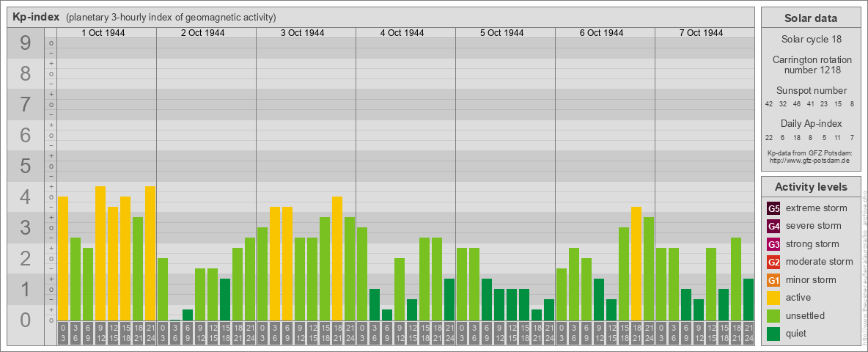The height and width of the screenshot is (352, 868).
Task: Click the yellow 18-21 bar on 6 Oct 1944
Action: 636,264
